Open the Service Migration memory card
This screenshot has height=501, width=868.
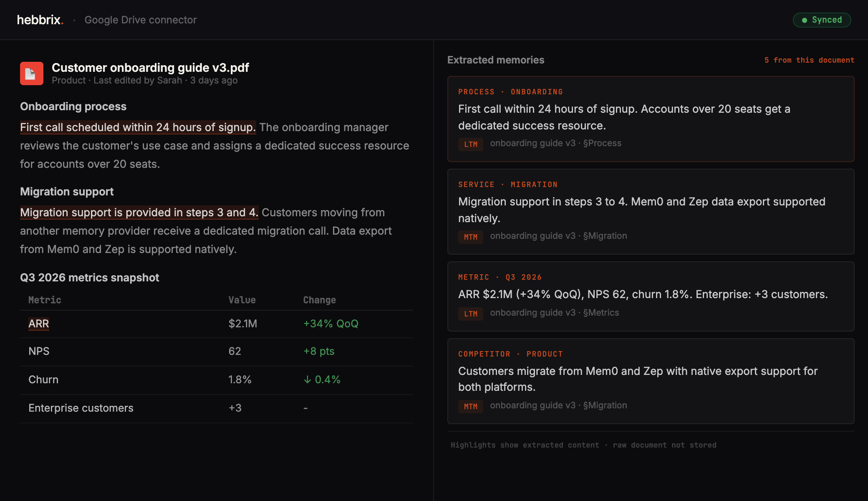(x=651, y=212)
